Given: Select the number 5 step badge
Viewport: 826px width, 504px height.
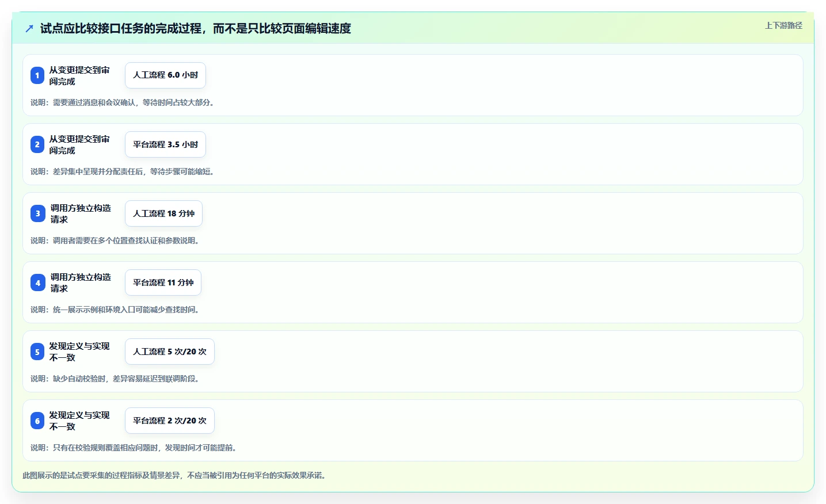Looking at the screenshot, I should (x=37, y=352).
